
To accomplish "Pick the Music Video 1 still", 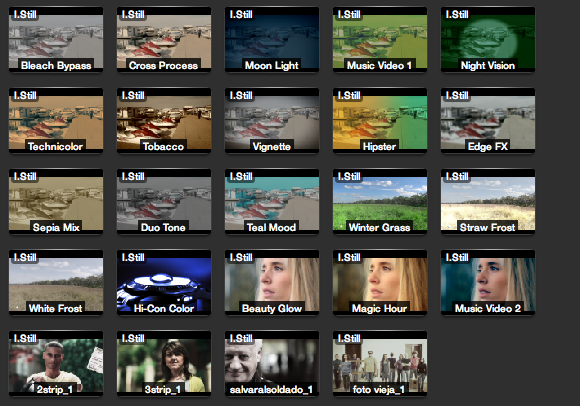I will coord(380,39).
